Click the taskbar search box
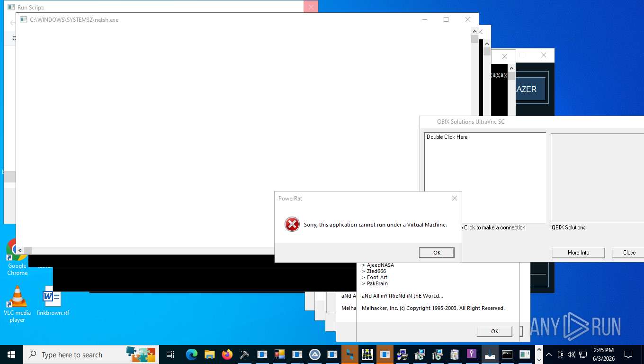Image resolution: width=644 pixels, height=364 pixels. [x=91, y=355]
